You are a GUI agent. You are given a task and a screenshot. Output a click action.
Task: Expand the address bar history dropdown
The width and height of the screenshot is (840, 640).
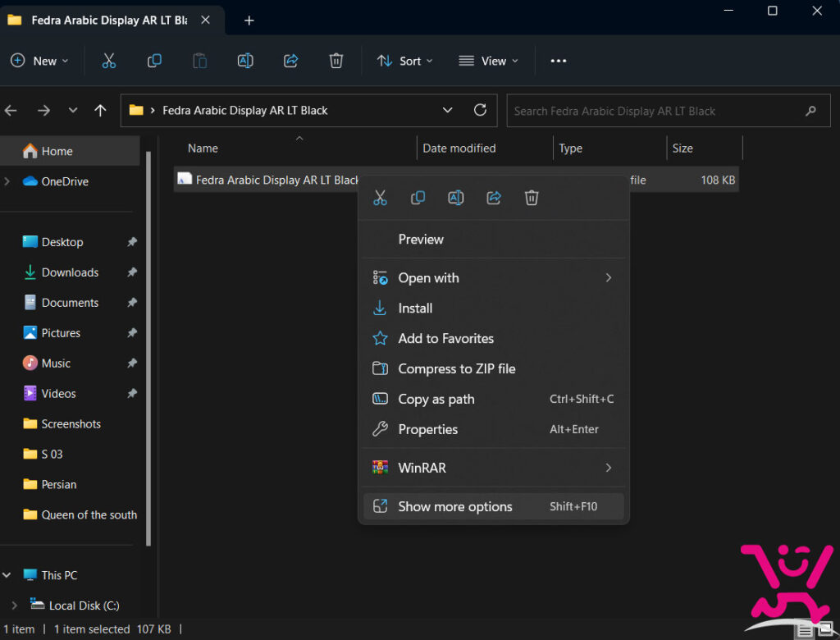tap(447, 110)
